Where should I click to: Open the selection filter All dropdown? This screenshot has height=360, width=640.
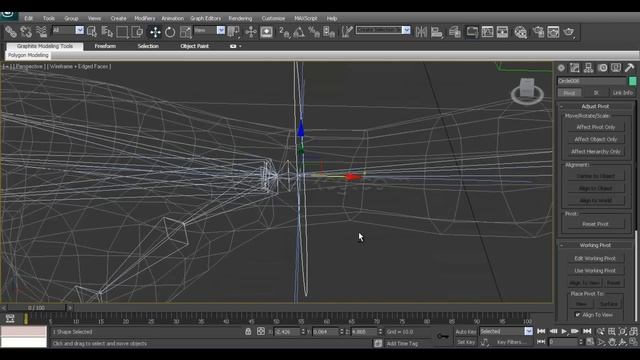(x=80, y=30)
